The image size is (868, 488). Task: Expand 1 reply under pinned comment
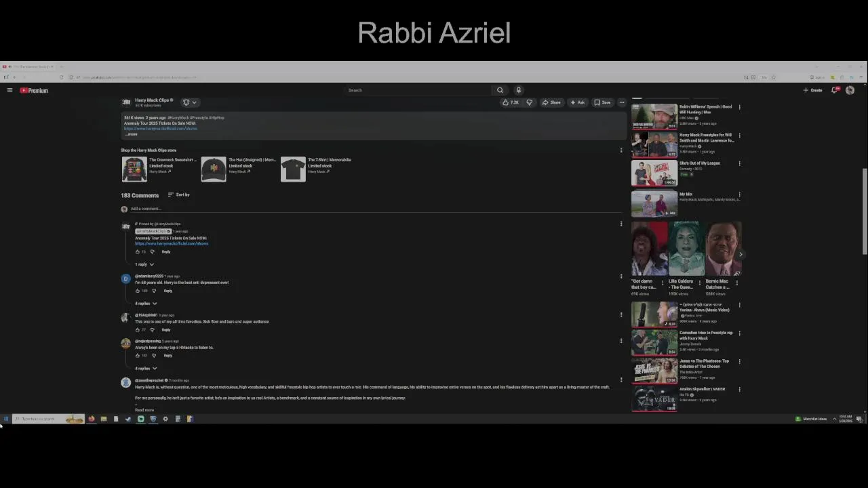(144, 264)
